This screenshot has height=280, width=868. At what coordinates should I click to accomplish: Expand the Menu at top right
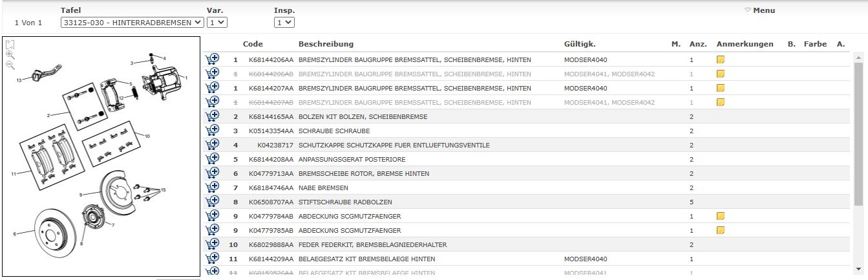click(x=760, y=10)
